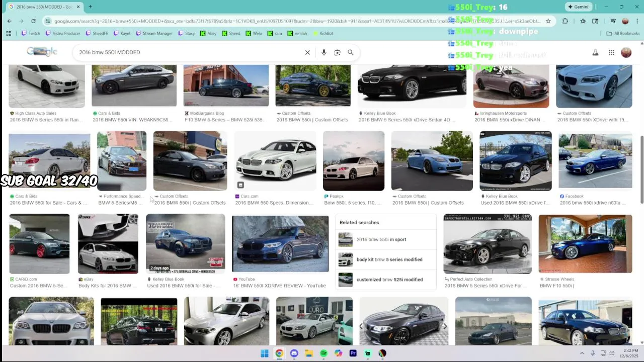Open the CARiD custom BMW red wheels image
The height and width of the screenshot is (362, 644).
39,244
